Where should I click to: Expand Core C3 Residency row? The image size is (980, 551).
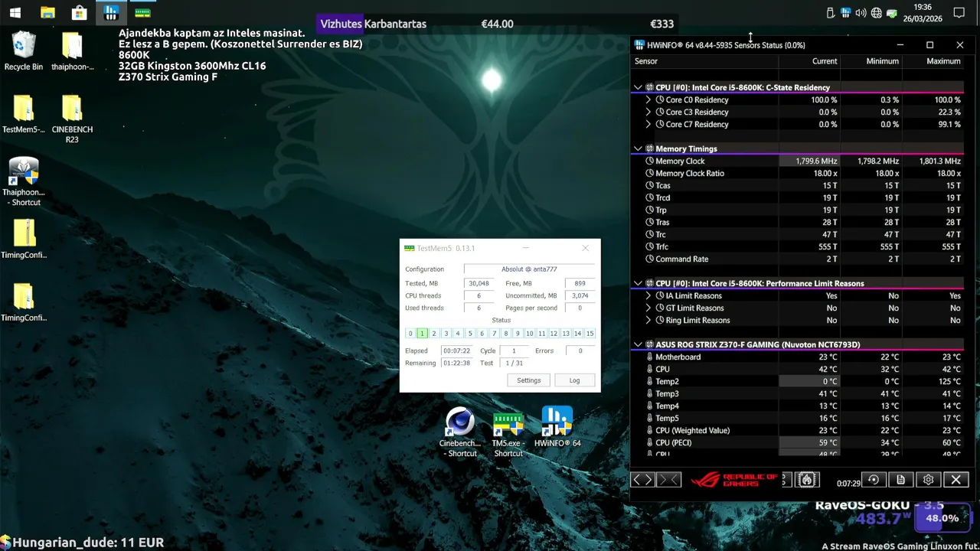coord(648,112)
